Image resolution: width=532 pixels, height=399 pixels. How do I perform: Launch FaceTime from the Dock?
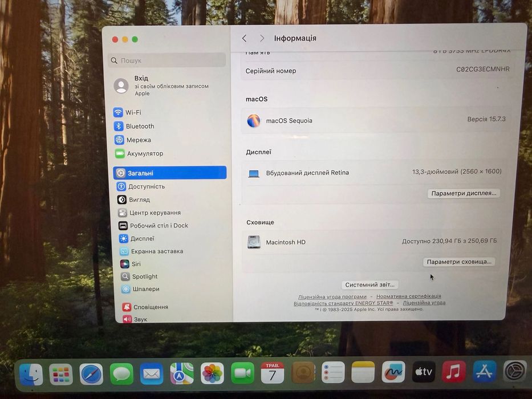click(x=242, y=373)
